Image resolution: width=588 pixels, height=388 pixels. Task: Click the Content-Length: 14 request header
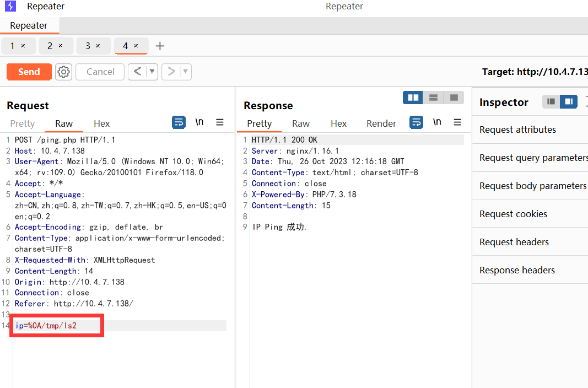[x=54, y=271]
